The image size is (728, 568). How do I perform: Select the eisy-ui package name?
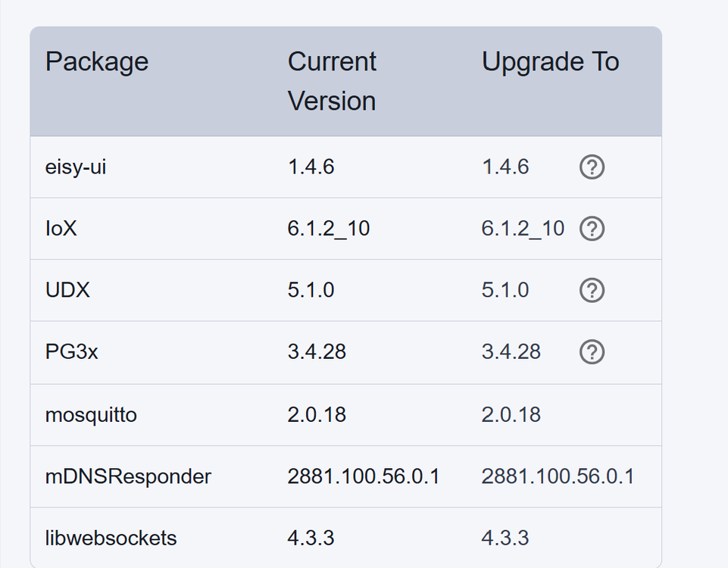76,167
